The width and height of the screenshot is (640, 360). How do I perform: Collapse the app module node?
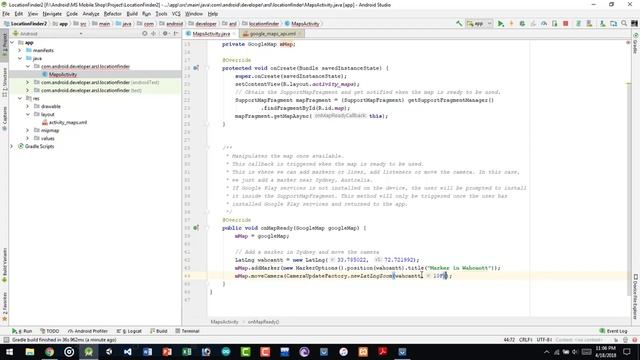coord(12,42)
